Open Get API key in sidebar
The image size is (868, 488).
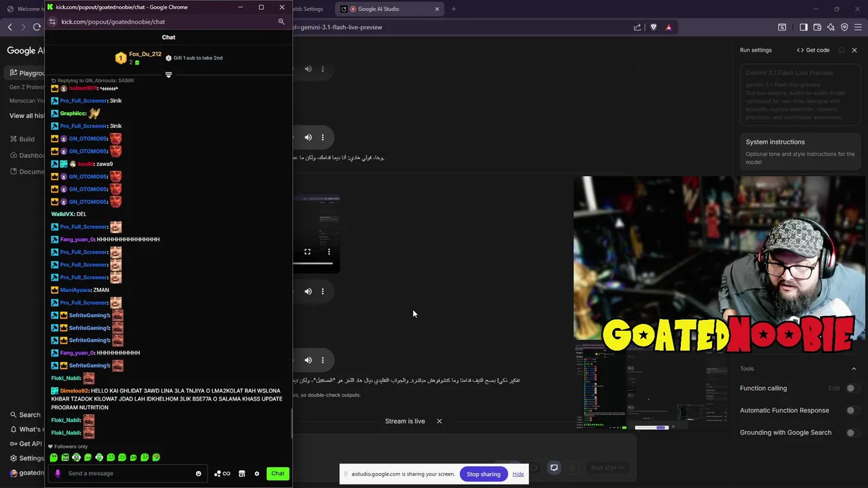tap(26, 444)
